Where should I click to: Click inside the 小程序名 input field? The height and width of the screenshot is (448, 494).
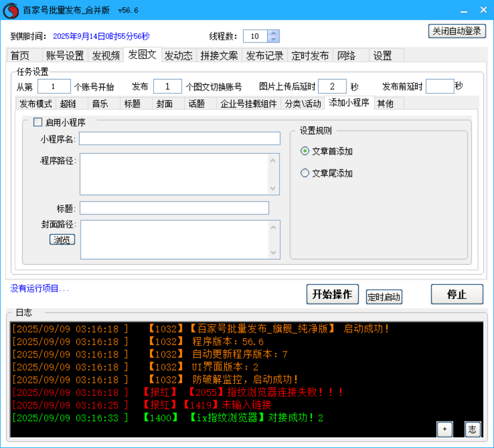pyautogui.click(x=180, y=138)
